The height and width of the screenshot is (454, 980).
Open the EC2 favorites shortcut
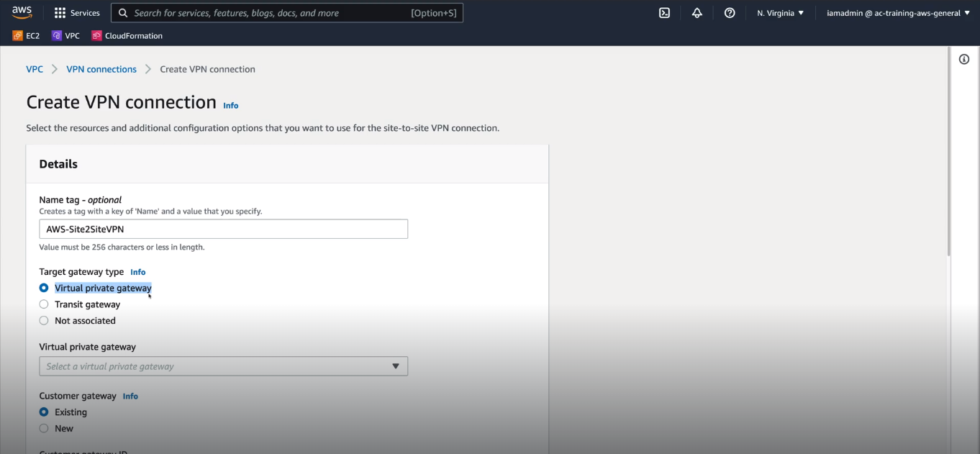pos(26,35)
